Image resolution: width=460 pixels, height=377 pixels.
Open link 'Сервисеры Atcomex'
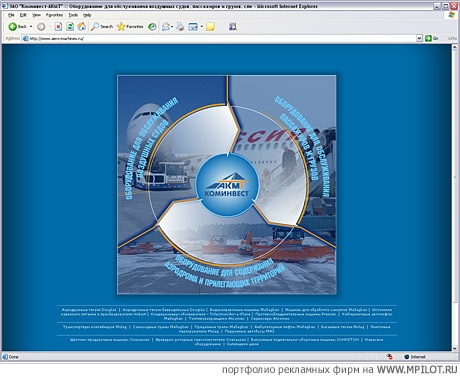click(270, 318)
